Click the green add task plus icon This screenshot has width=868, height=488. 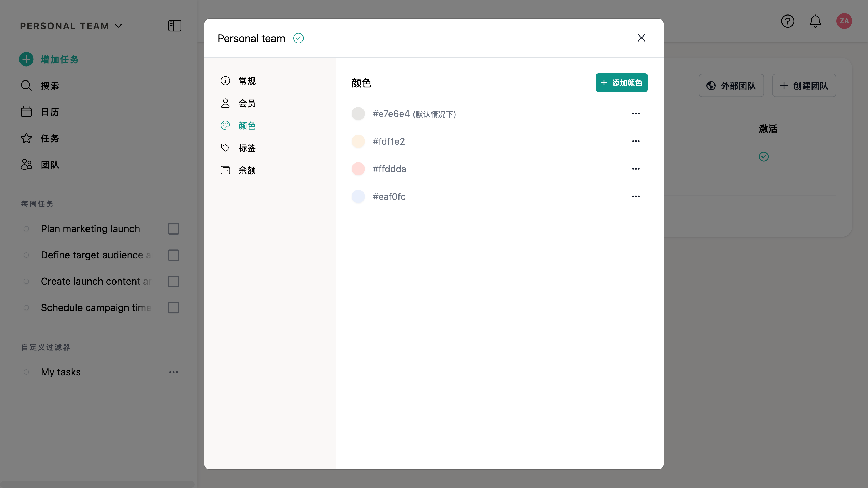pos(26,59)
